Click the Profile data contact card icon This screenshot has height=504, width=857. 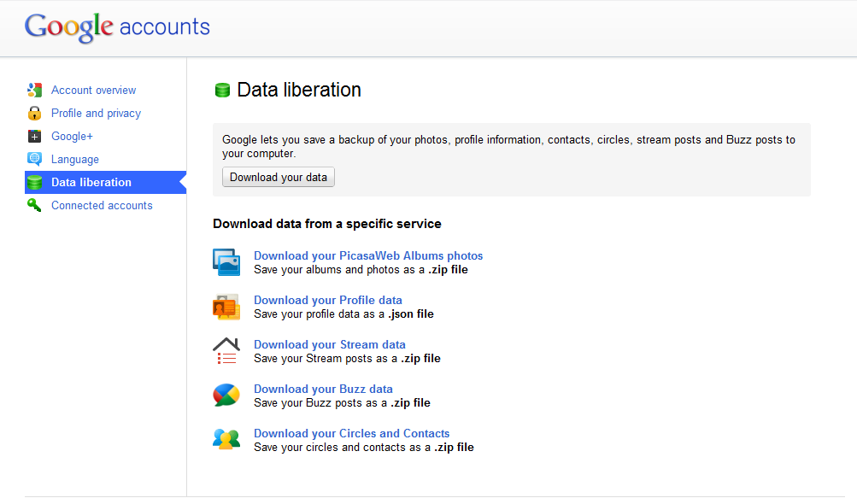coord(226,307)
